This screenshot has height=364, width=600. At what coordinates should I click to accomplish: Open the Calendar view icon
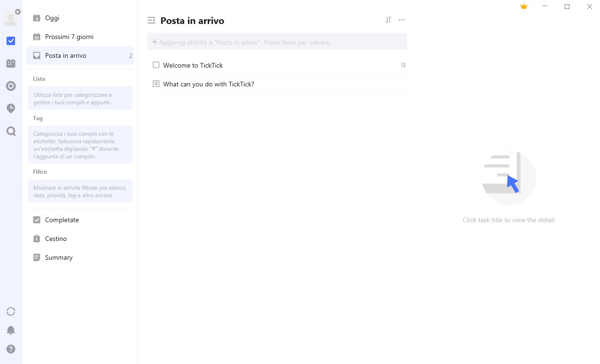(11, 63)
